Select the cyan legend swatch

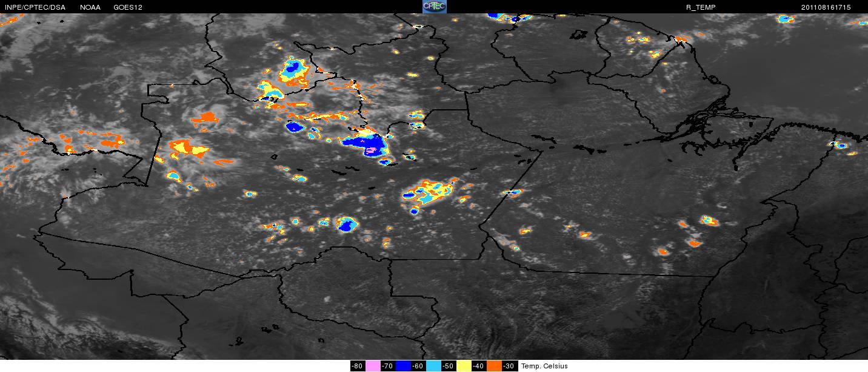(433, 366)
